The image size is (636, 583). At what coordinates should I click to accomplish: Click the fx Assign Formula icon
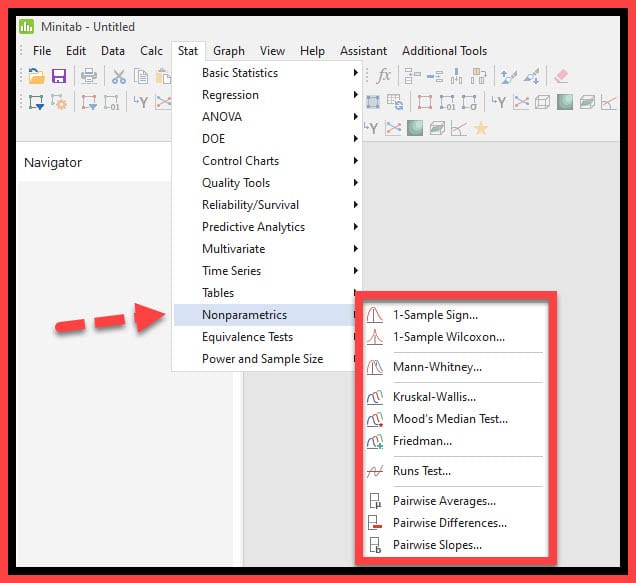tap(383, 76)
